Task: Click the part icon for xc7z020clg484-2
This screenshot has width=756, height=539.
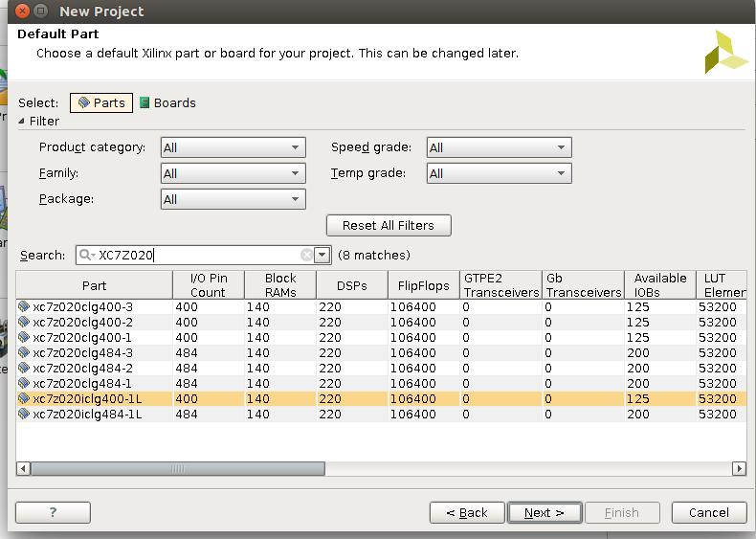Action: click(x=24, y=369)
